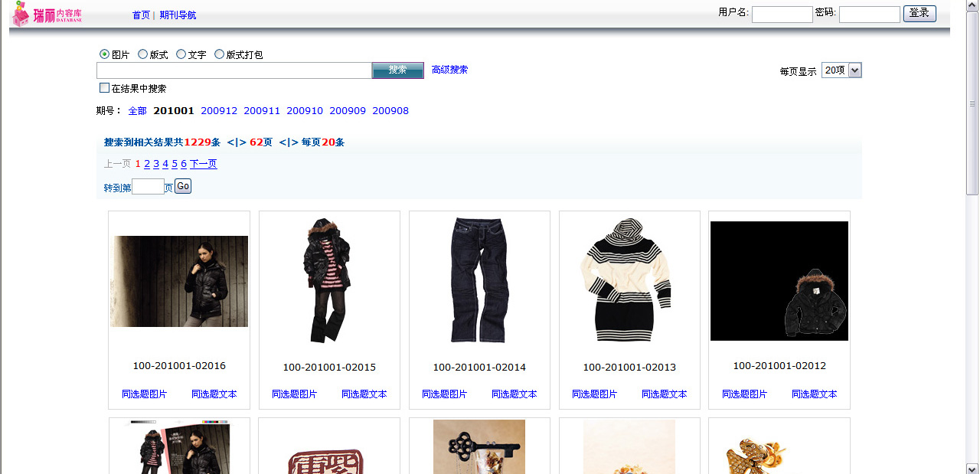Viewport: 980px width, 474px height.
Task: Open the black puffer jacket model thumbnail
Action: coord(179,281)
